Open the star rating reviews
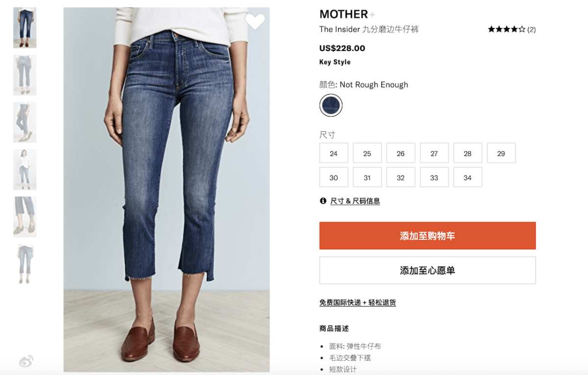The width and height of the screenshot is (588, 375). click(x=512, y=29)
